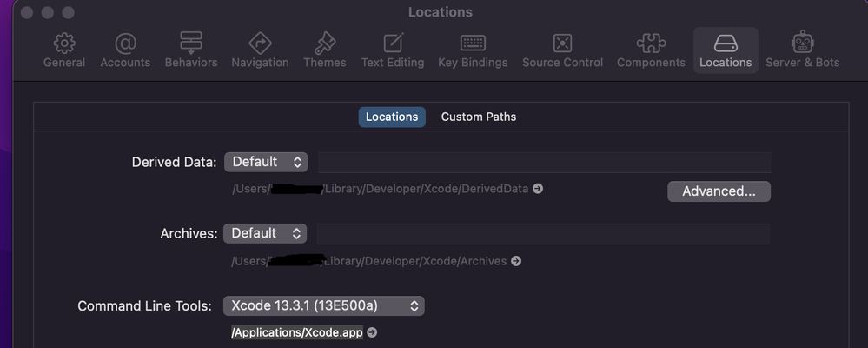Expand the Derived Data dropdown

coord(266,162)
